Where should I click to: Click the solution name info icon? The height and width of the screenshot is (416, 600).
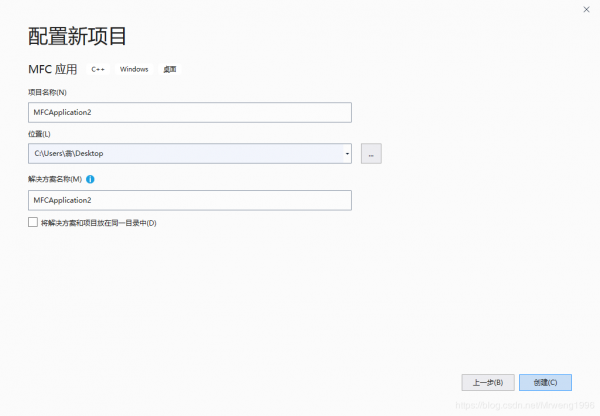click(90, 179)
